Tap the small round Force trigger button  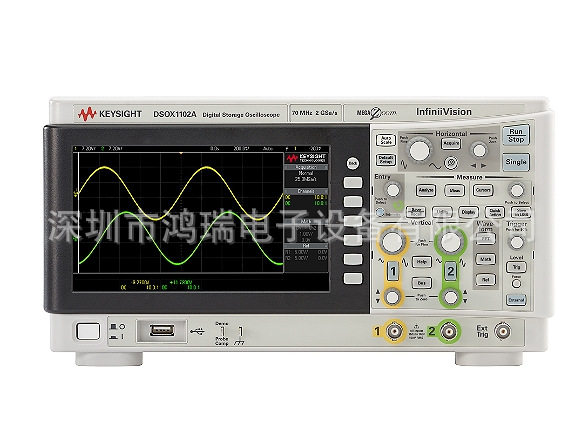click(516, 284)
